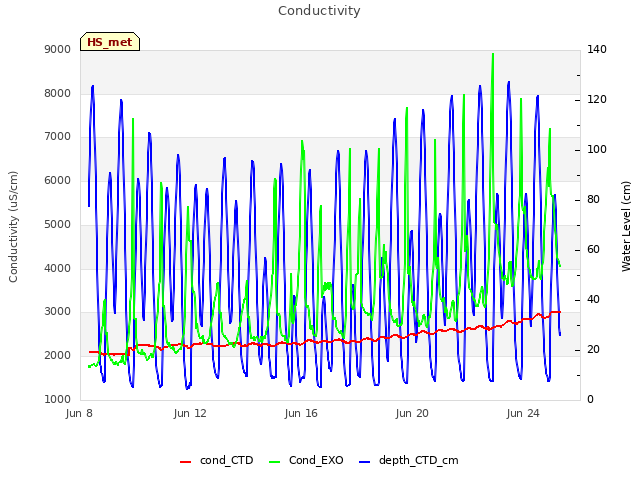Viewport: 640px width, 480px height.
Task: Click the 9000 conductivity axis value
Action: (x=58, y=49)
